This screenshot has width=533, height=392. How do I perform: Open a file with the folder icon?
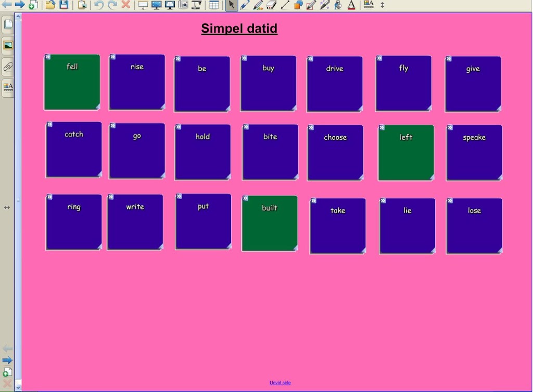50,5
